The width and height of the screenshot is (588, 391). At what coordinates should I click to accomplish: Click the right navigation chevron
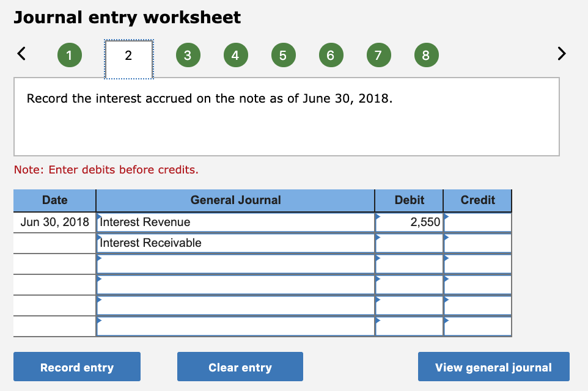561,54
